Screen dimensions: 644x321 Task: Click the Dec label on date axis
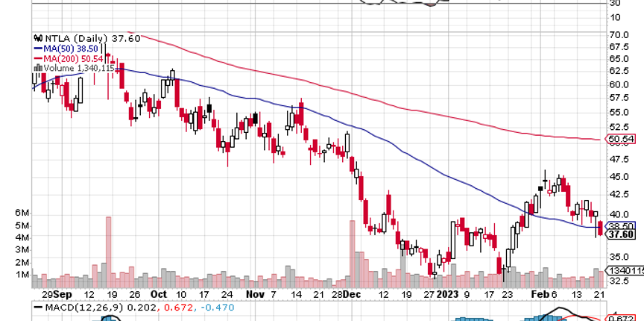pyautogui.click(x=352, y=294)
